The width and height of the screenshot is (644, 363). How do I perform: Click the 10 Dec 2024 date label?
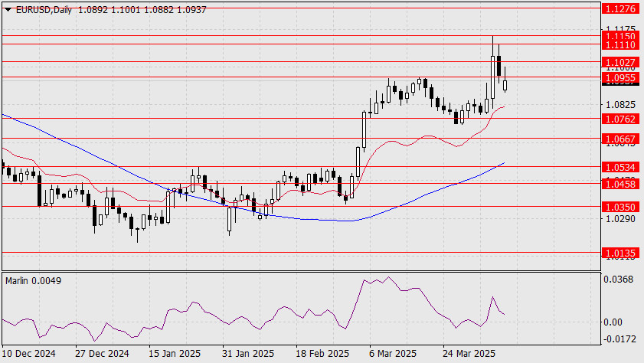tap(29, 354)
